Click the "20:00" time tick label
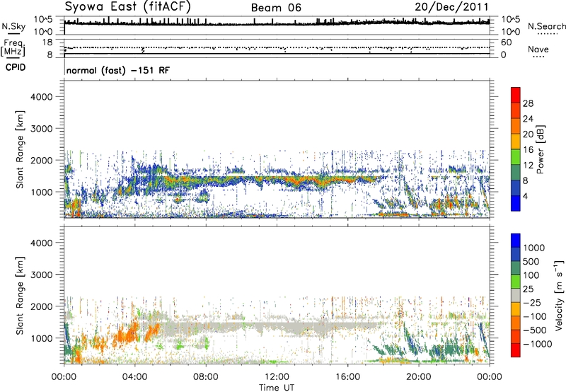 click(419, 377)
